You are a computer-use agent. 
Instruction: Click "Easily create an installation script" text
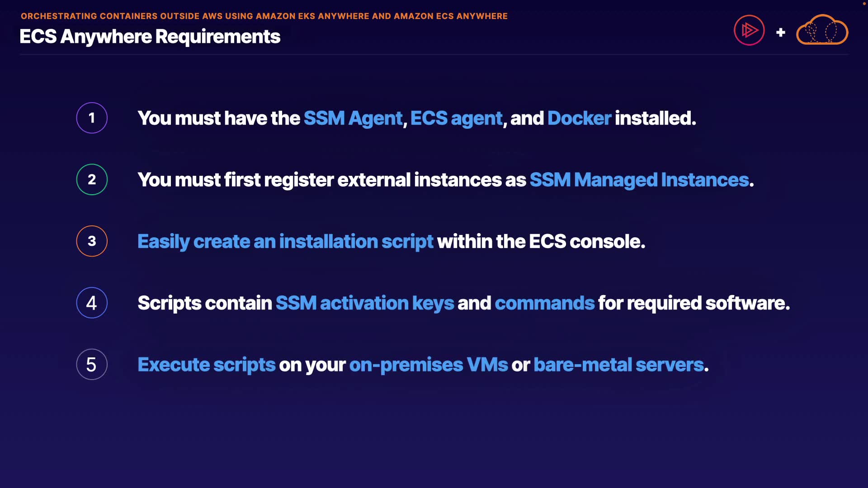[285, 242]
